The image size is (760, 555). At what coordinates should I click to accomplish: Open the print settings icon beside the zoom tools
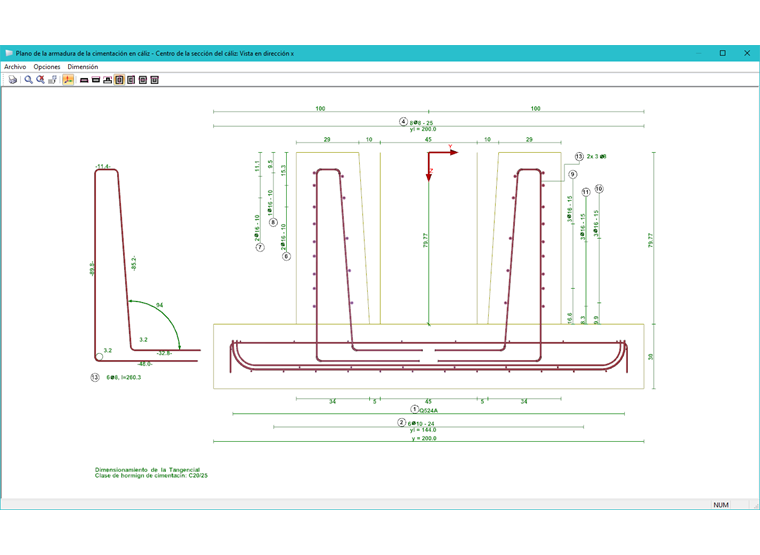click(52, 80)
